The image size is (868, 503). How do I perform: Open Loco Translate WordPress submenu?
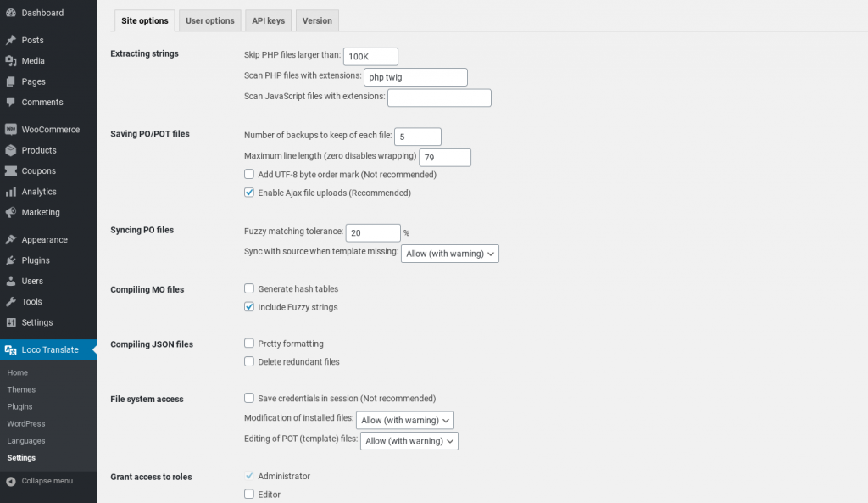(26, 424)
